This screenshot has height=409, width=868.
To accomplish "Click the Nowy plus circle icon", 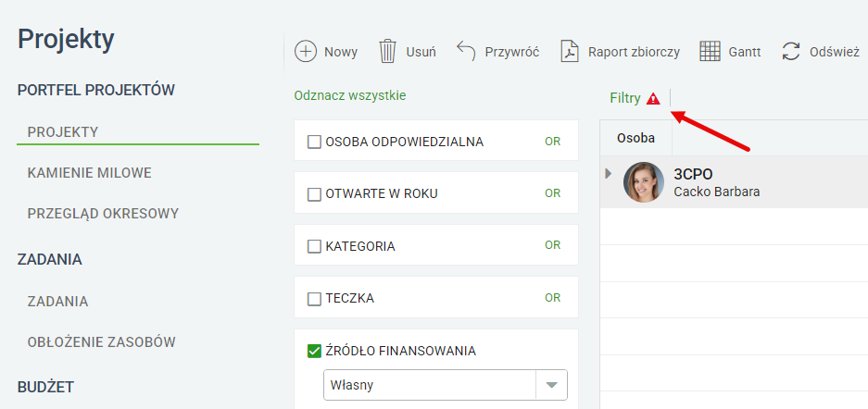I will (306, 52).
